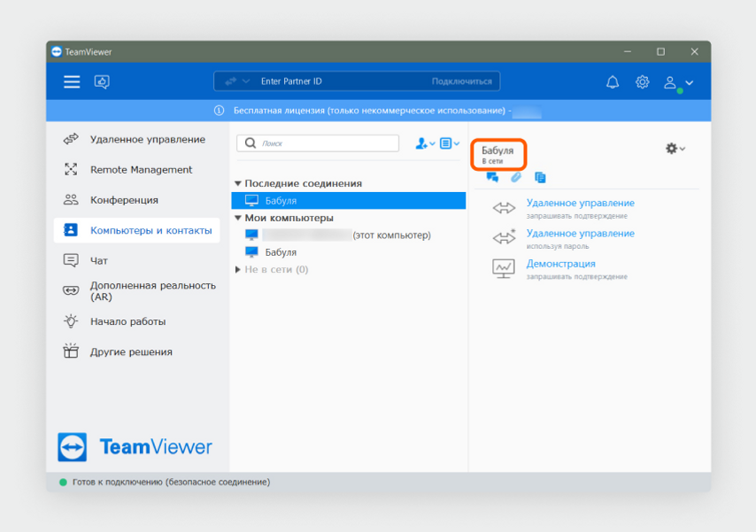Open the notifications bell
Viewport: 756px width, 532px height.
(x=613, y=82)
